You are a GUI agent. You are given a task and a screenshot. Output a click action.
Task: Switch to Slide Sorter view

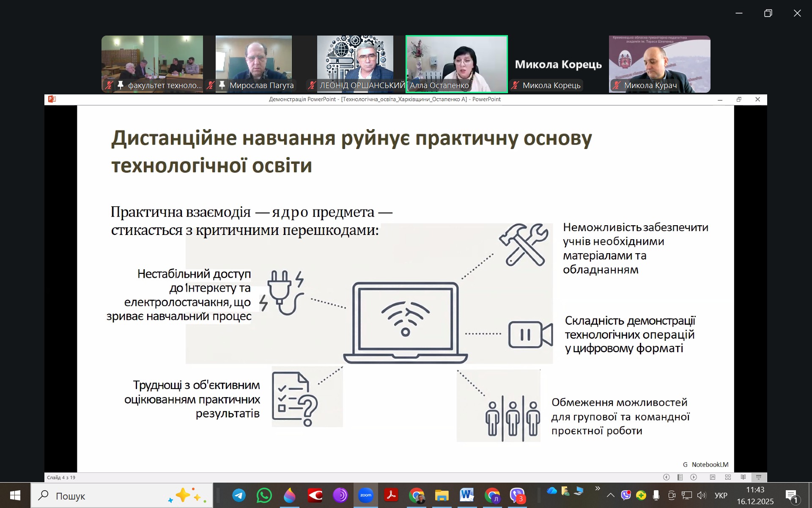[x=728, y=477]
